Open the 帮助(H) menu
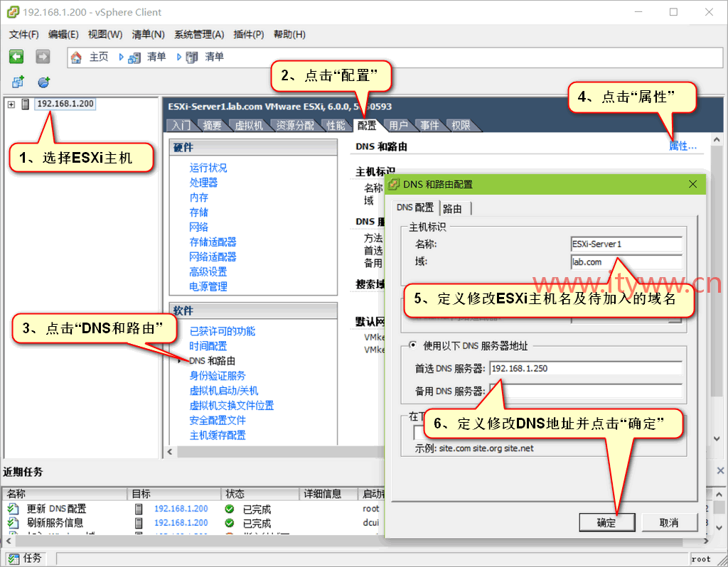 (x=289, y=34)
